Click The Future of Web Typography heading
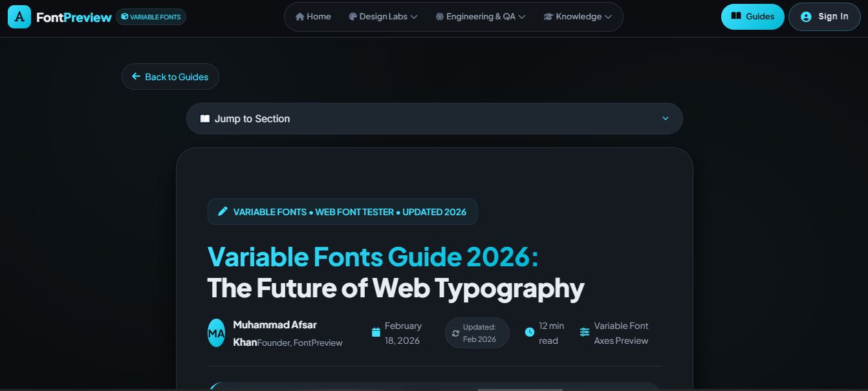868x391 pixels. pos(396,288)
